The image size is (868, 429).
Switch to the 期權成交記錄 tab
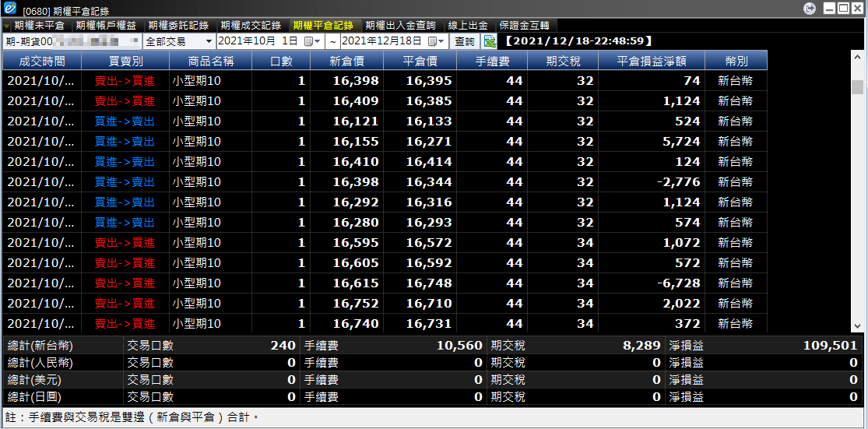[x=251, y=26]
